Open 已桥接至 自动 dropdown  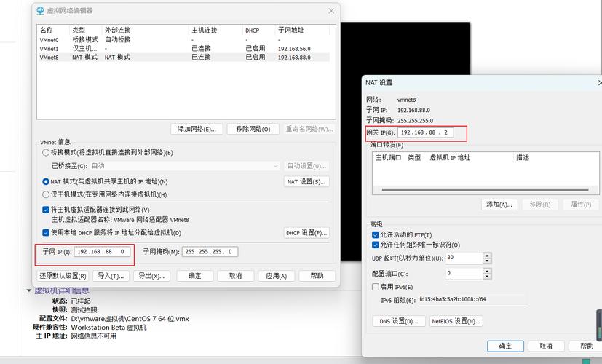(x=184, y=166)
